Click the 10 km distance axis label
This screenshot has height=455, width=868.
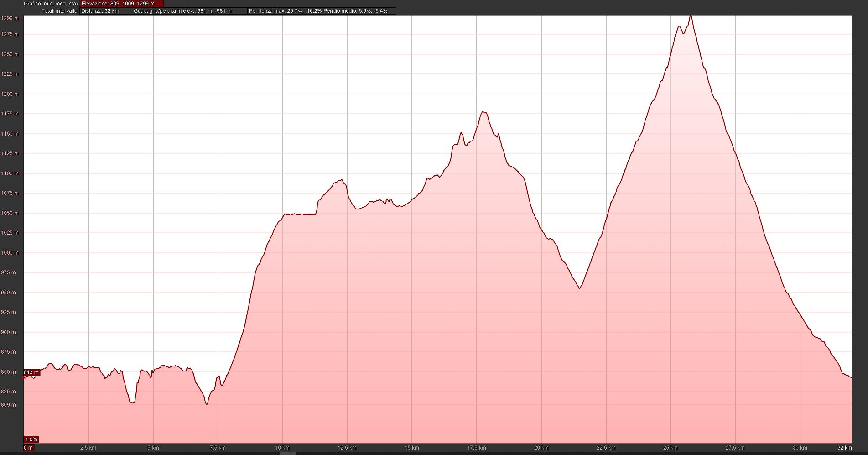tap(282, 448)
